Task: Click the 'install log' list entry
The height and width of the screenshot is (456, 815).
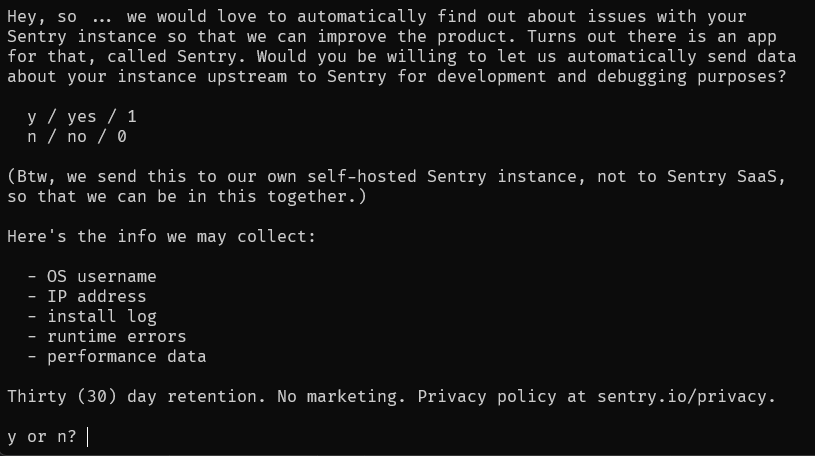Action: (x=102, y=317)
